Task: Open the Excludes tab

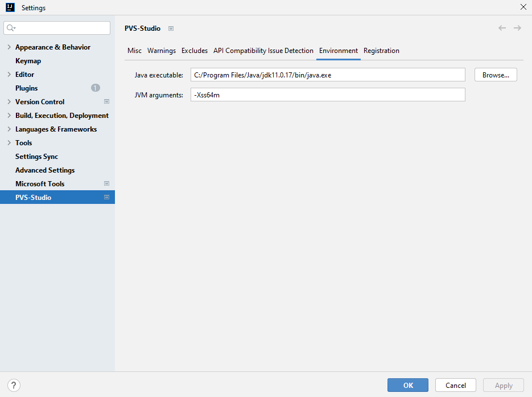Action: pyautogui.click(x=195, y=51)
